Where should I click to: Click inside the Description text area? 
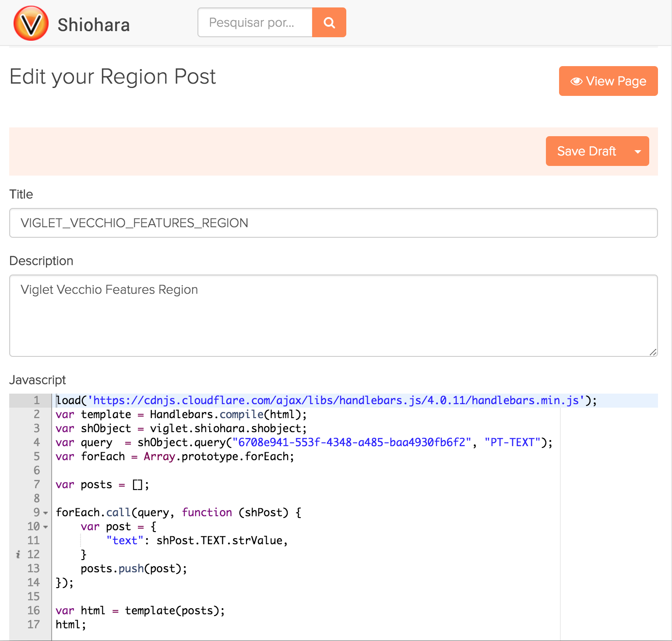333,315
